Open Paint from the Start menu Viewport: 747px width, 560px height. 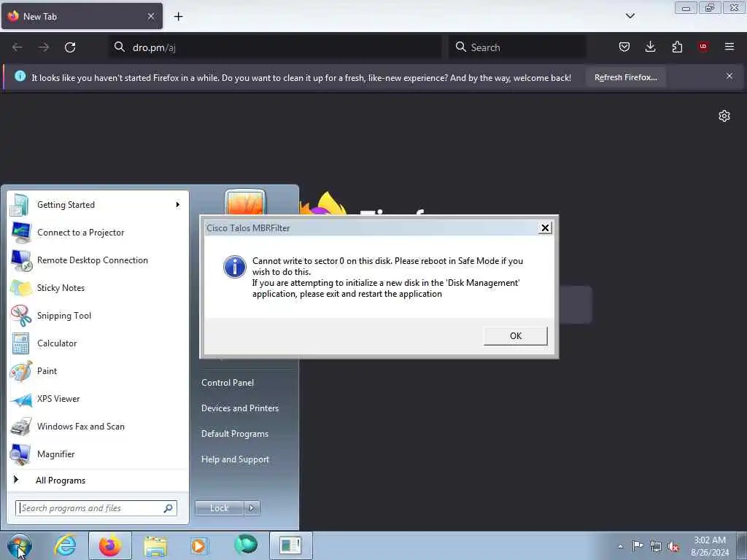point(98,371)
